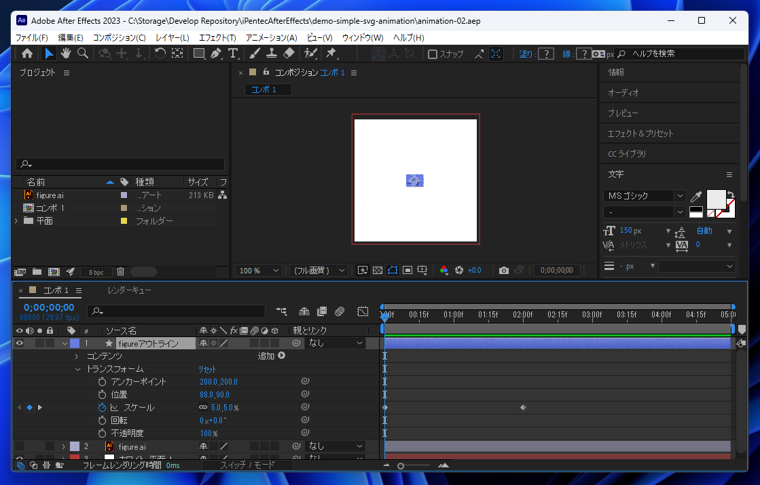Viewport: 760px width, 485px height.
Task: Expand the 平面 folder in Project panel
Action: [16, 221]
